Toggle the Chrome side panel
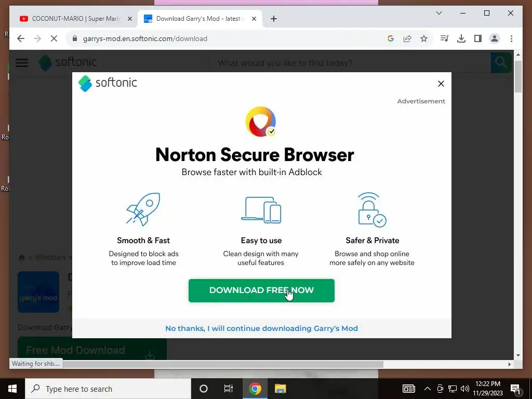The width and height of the screenshot is (532, 399). pos(478,38)
